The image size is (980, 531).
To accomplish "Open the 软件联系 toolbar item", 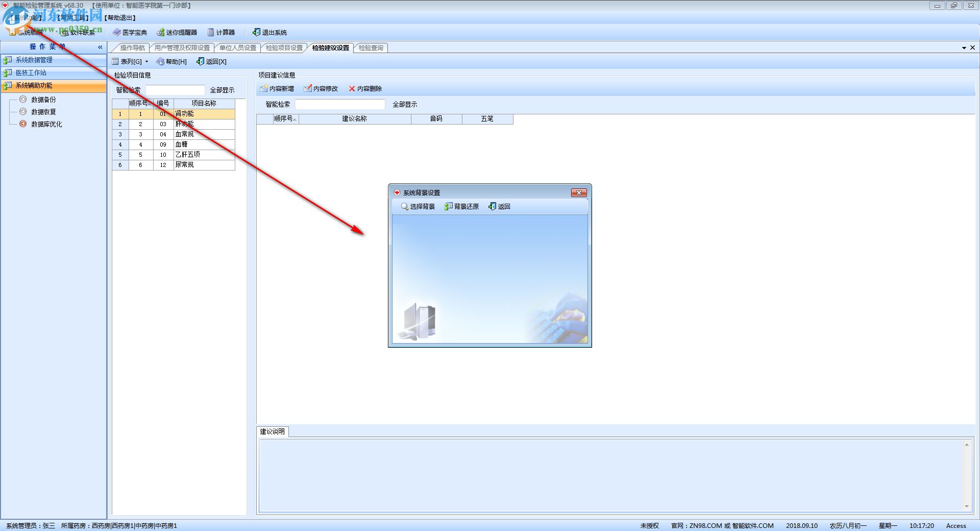I will [x=78, y=32].
